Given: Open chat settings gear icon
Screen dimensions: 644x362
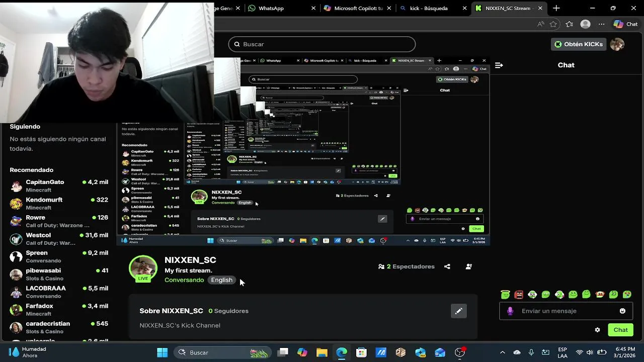Looking at the screenshot, I should point(597,330).
